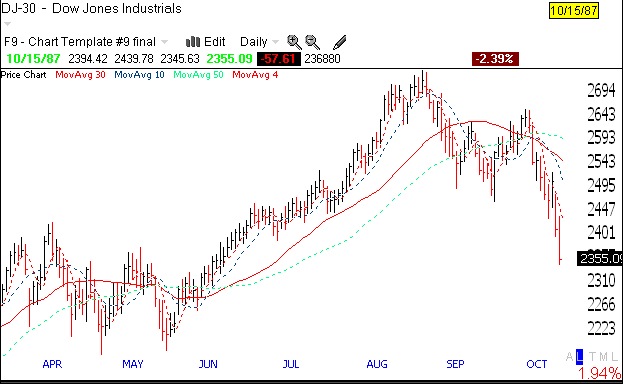
Task: Click the SEP month label on time axis
Action: (455, 364)
